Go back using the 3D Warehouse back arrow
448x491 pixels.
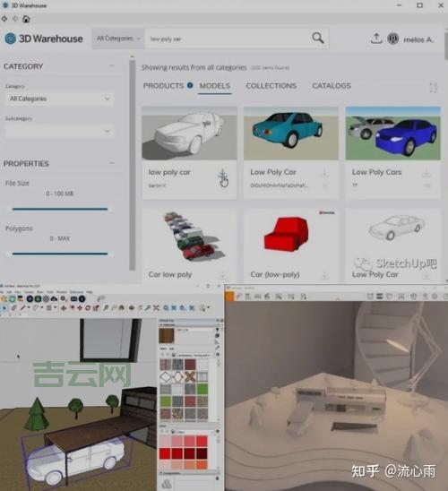(4, 19)
